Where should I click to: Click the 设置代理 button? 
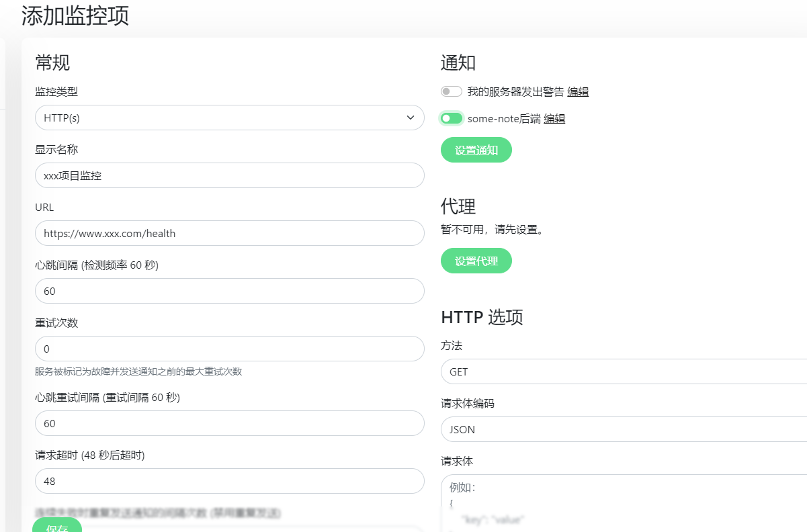[x=476, y=261]
